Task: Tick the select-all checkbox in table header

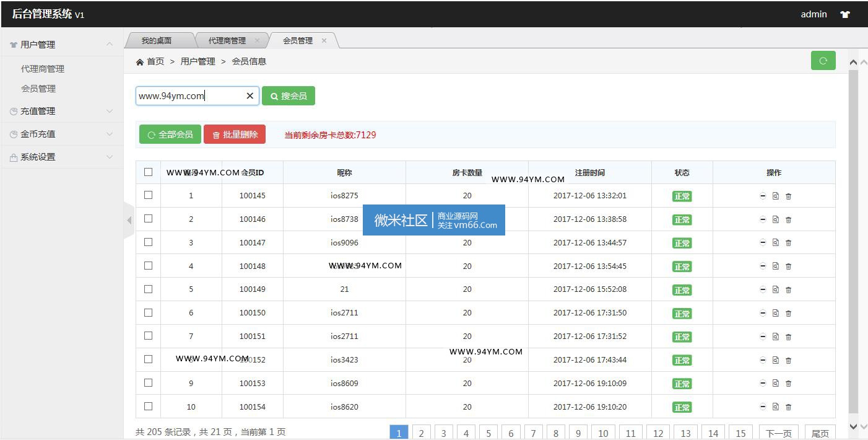Action: [148, 172]
